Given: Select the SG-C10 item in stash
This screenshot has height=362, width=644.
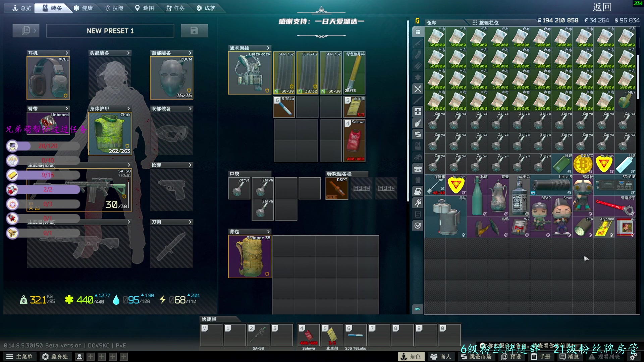Looking at the screenshot, I should [615, 185].
